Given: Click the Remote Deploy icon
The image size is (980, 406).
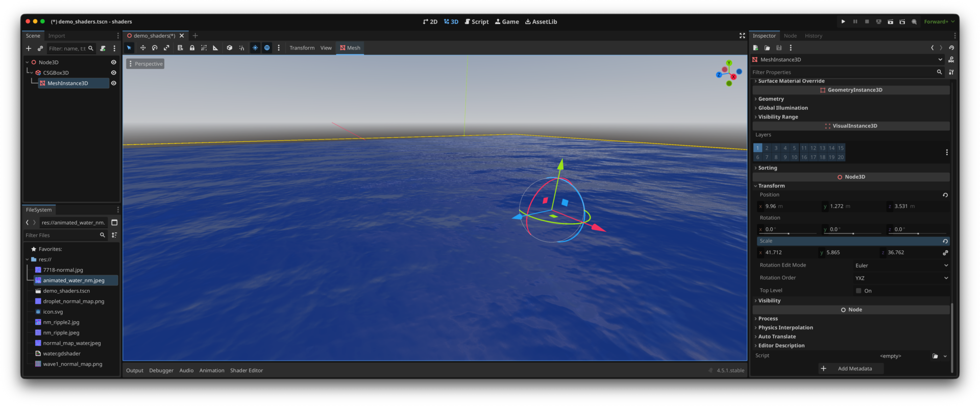Looking at the screenshot, I should tap(878, 21).
